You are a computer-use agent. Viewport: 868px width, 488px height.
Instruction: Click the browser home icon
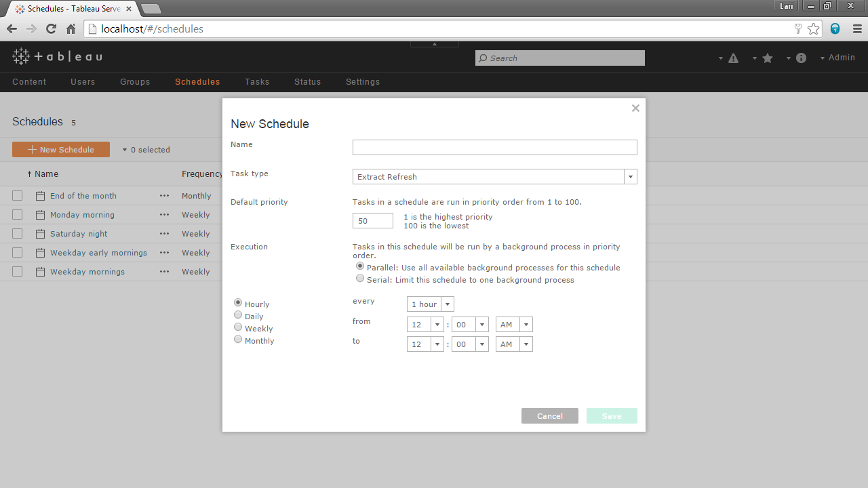pyautogui.click(x=71, y=28)
